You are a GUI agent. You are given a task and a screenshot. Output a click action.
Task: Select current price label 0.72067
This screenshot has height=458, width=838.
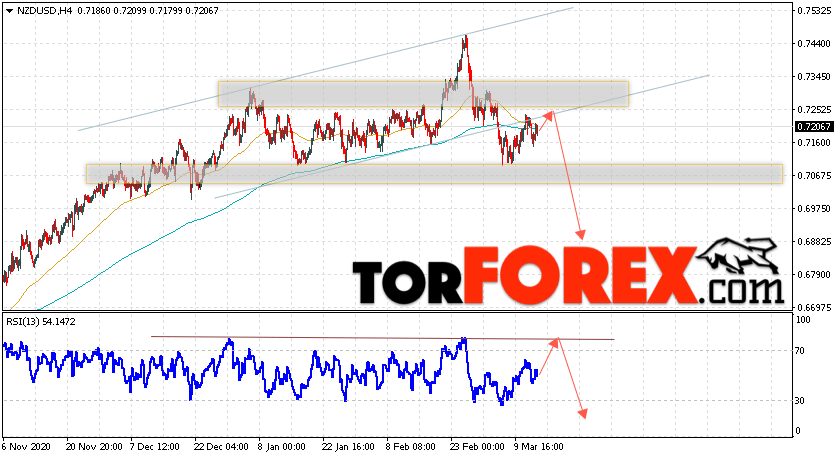tap(814, 127)
